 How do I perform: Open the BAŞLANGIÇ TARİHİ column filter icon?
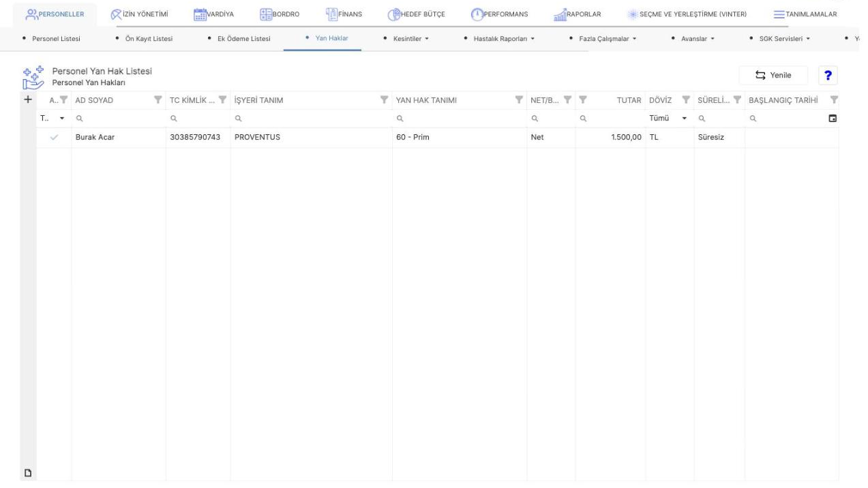point(833,101)
